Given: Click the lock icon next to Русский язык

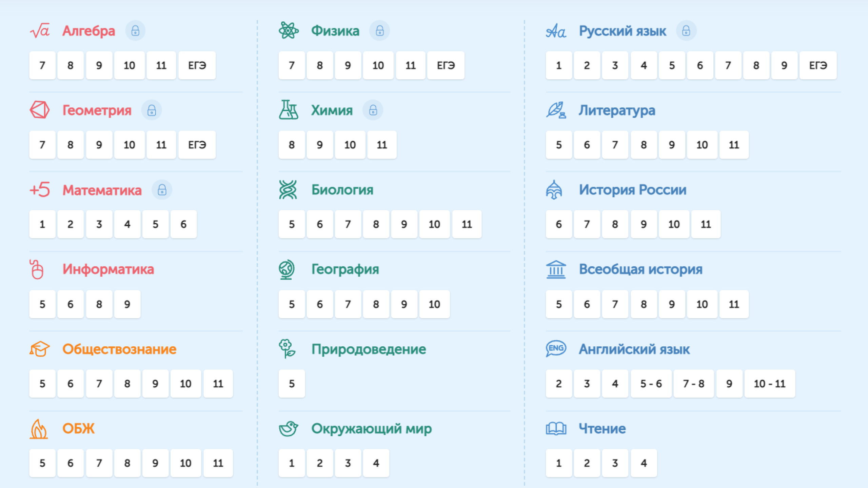Looking at the screenshot, I should pos(686,30).
